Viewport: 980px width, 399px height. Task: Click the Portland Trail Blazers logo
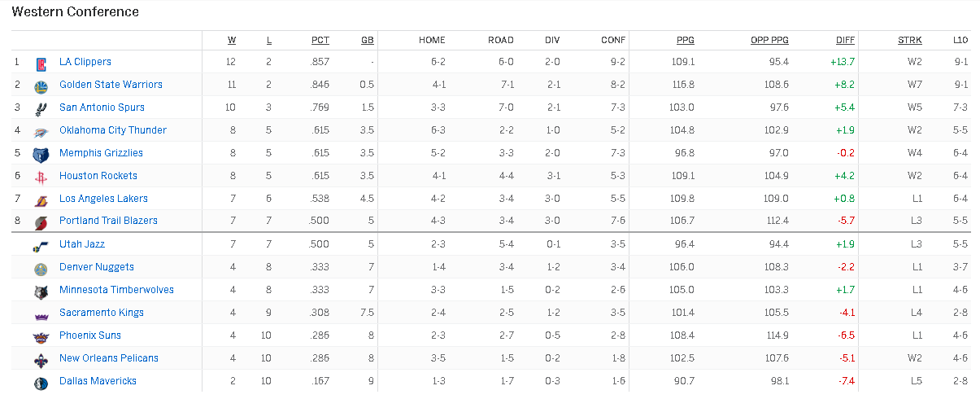tap(41, 222)
